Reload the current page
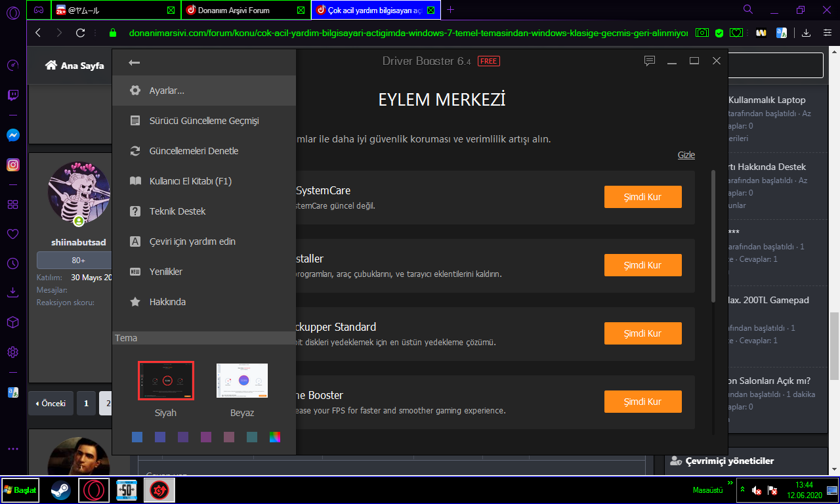This screenshot has height=504, width=840. coord(81,32)
